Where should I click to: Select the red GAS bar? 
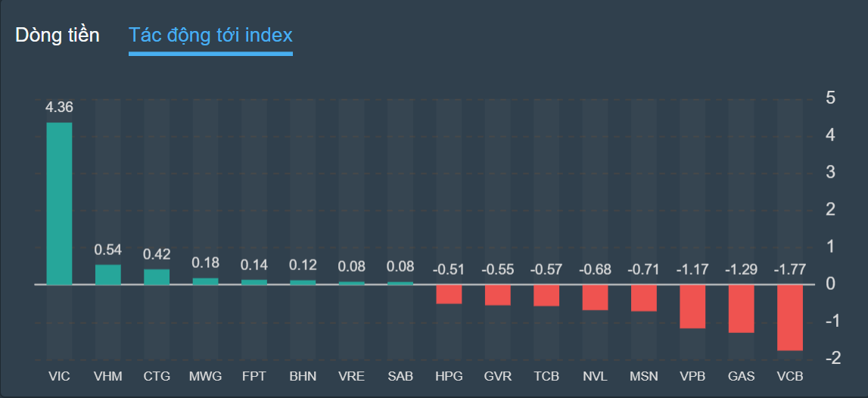point(742,308)
